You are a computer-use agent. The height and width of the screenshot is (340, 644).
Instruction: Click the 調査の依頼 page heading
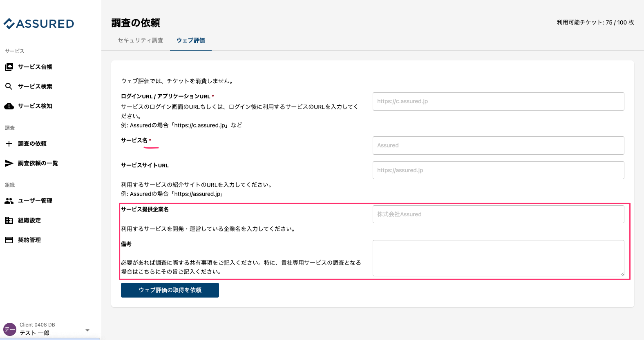[x=136, y=23]
